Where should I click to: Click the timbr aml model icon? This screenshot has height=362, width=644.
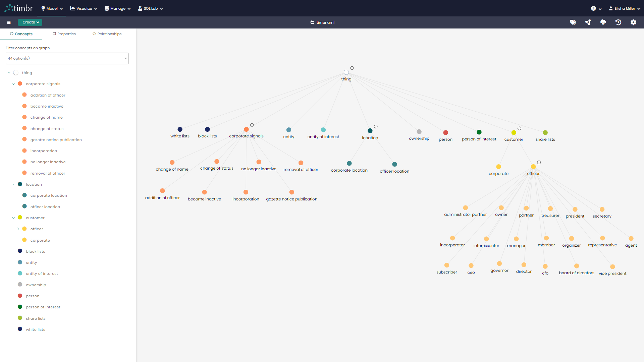(312, 22)
